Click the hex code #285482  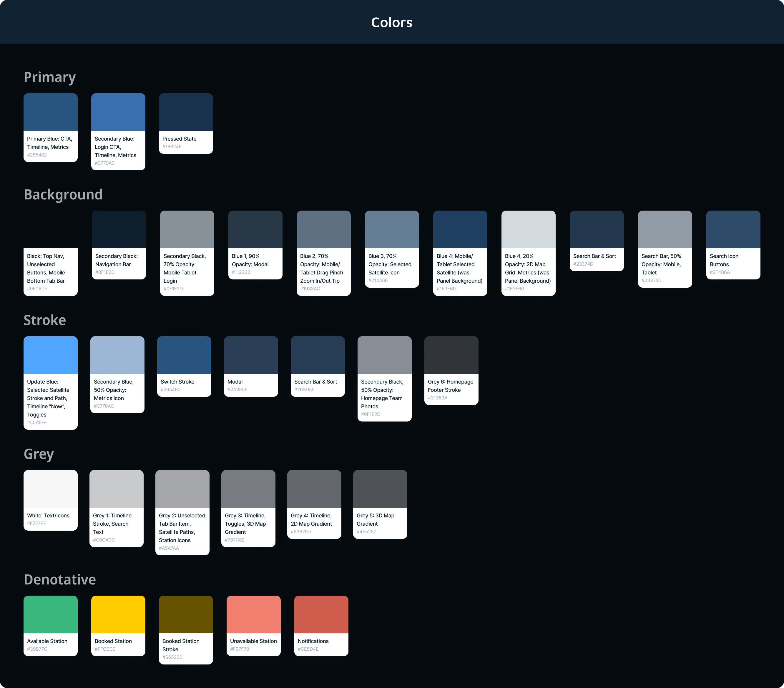pos(37,155)
